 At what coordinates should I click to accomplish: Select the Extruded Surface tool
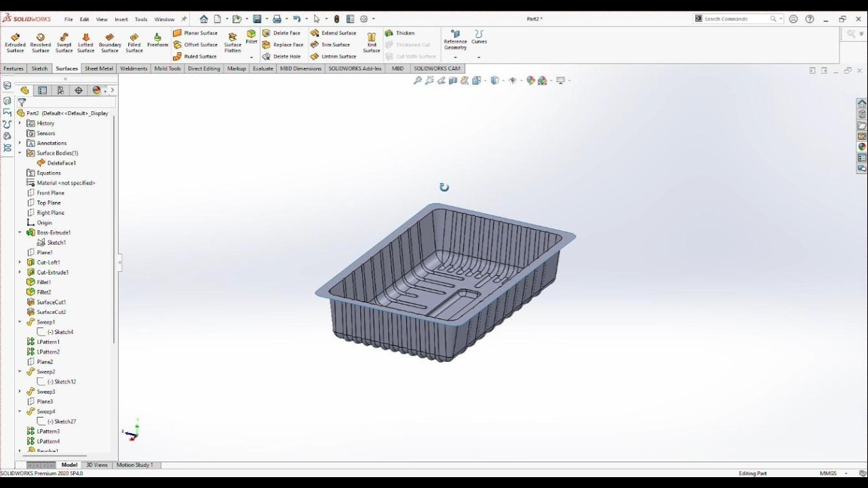(15, 42)
